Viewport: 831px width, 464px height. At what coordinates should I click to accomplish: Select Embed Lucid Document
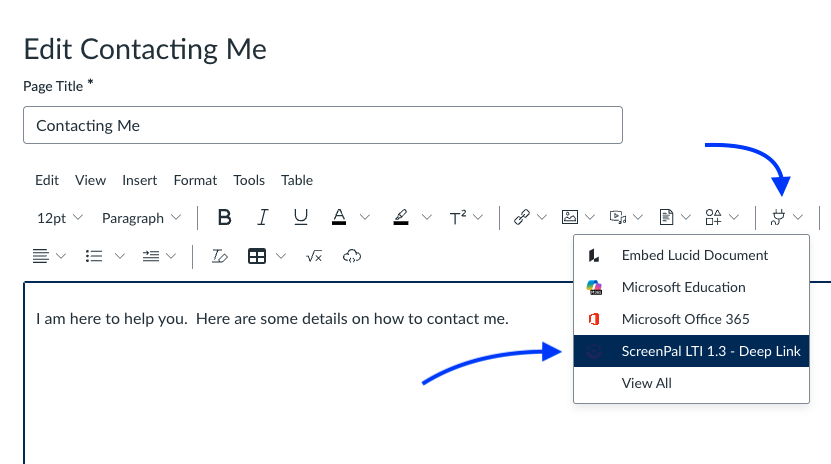click(x=691, y=255)
